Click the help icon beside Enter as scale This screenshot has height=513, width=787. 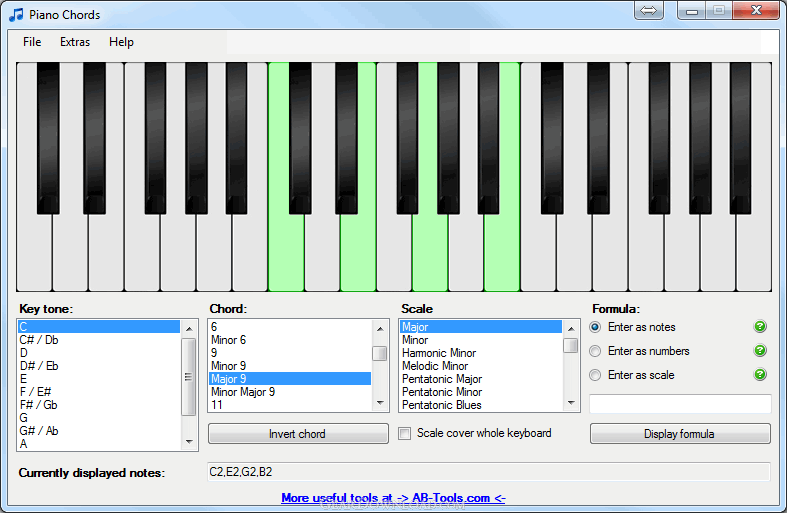[x=760, y=374]
